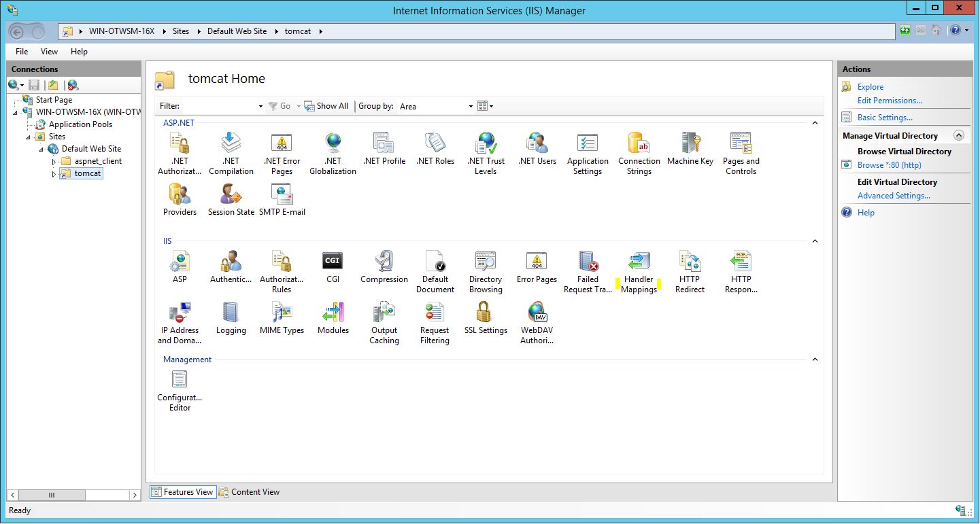Switch to the Content View tab

tap(249, 492)
